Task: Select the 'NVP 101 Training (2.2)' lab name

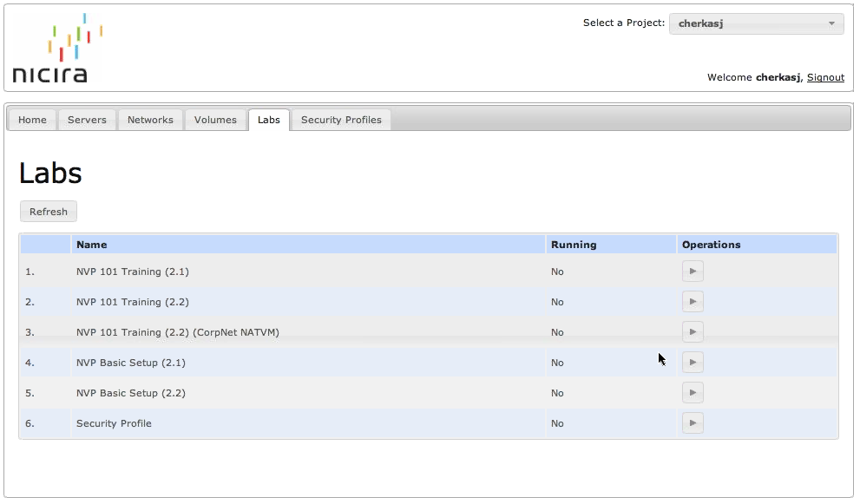Action: click(132, 302)
